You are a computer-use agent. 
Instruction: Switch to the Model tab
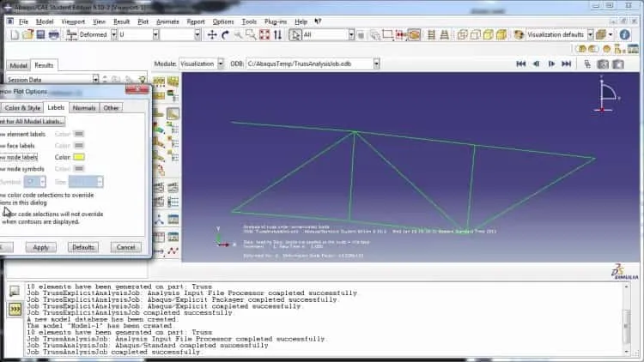tap(19, 65)
